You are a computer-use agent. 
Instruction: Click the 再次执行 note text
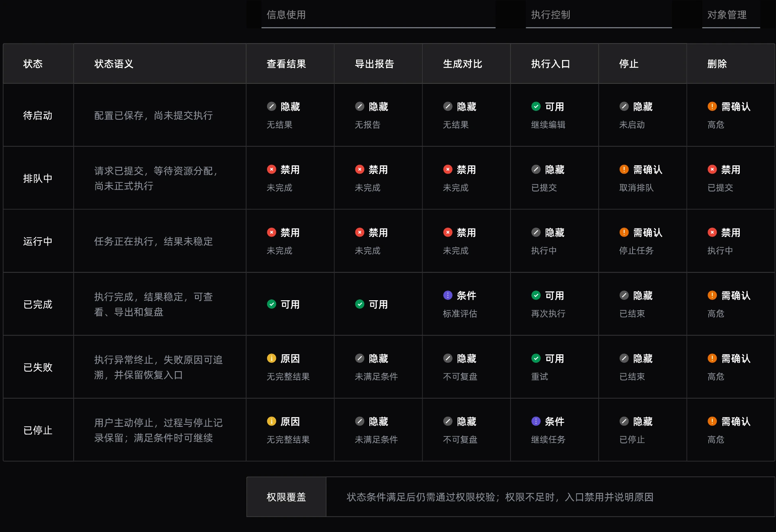click(548, 314)
